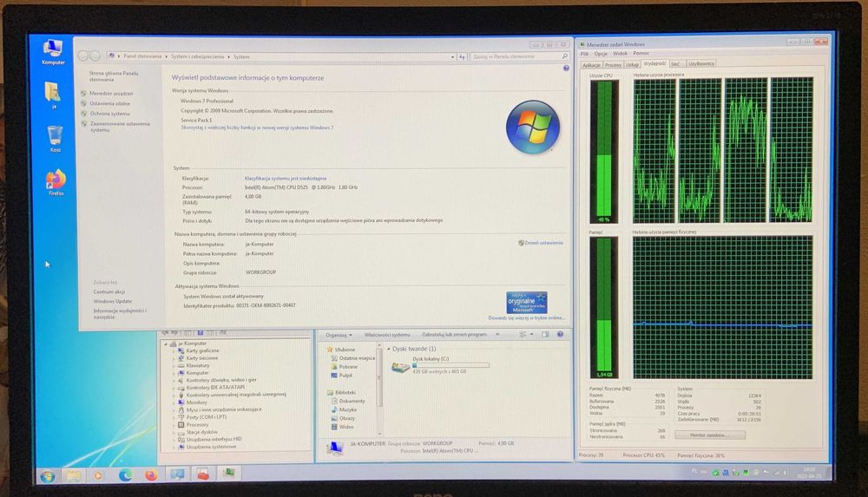Click the help icon in System window
Screen dimensions: 868x497
566,68
